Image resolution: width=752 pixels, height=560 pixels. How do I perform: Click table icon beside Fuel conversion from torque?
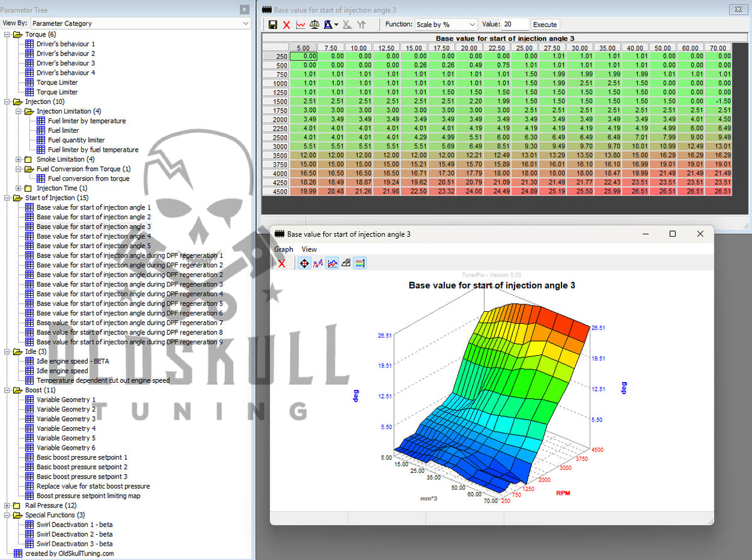(41, 179)
